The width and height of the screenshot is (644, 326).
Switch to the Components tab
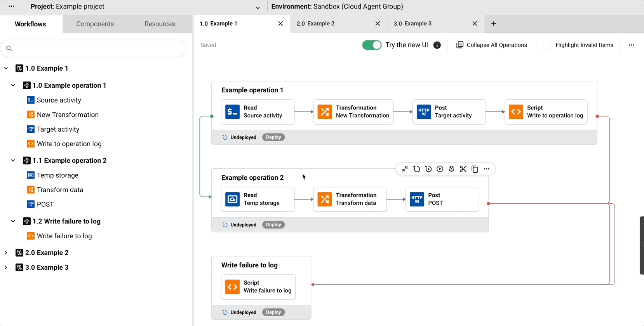(x=95, y=24)
